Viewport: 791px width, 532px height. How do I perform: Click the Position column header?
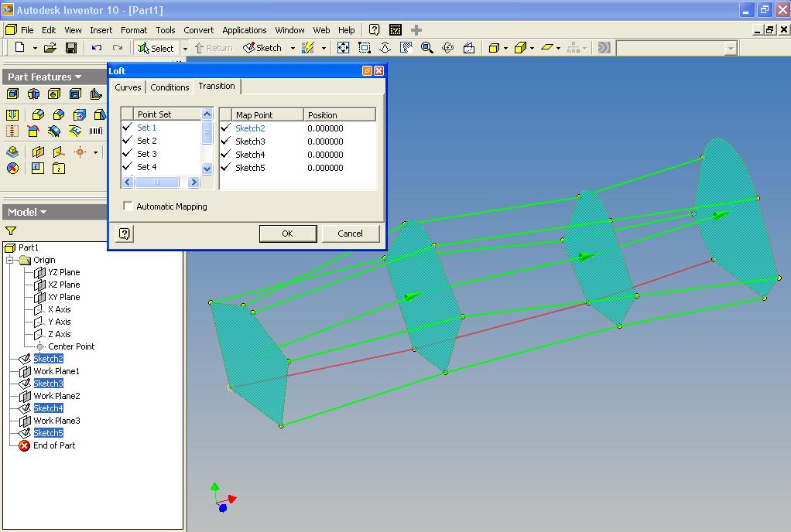pos(340,115)
